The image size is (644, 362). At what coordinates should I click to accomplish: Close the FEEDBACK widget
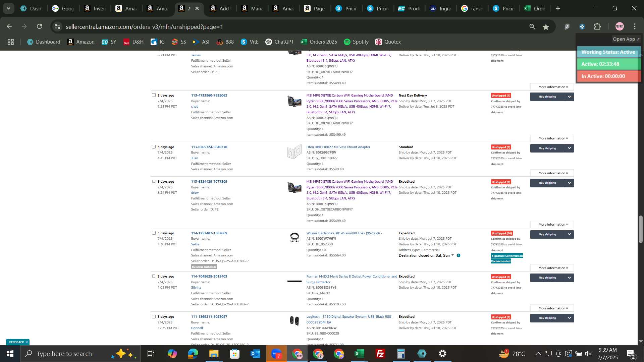[26, 342]
